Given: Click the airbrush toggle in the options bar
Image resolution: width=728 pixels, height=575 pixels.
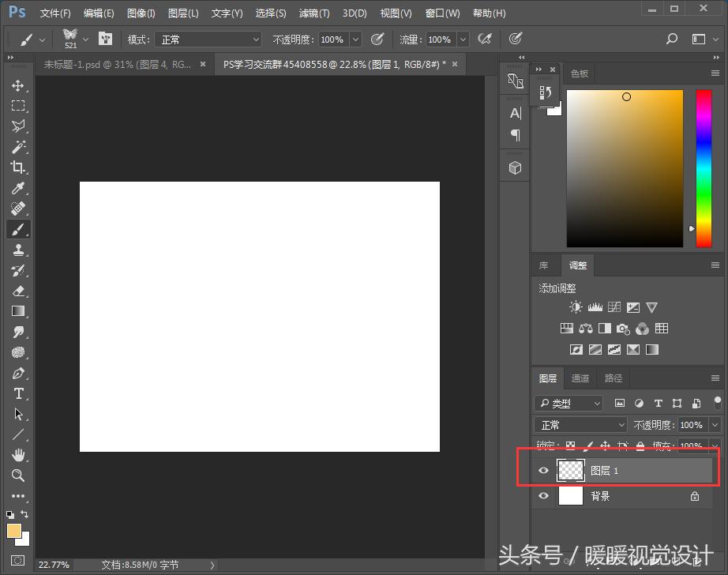Looking at the screenshot, I should (484, 39).
